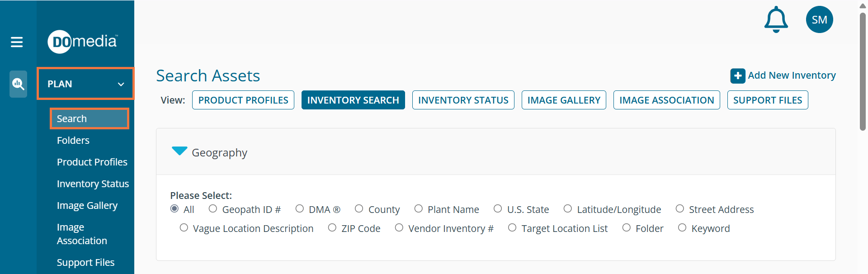Switch to the Image Gallery view

pyautogui.click(x=564, y=100)
